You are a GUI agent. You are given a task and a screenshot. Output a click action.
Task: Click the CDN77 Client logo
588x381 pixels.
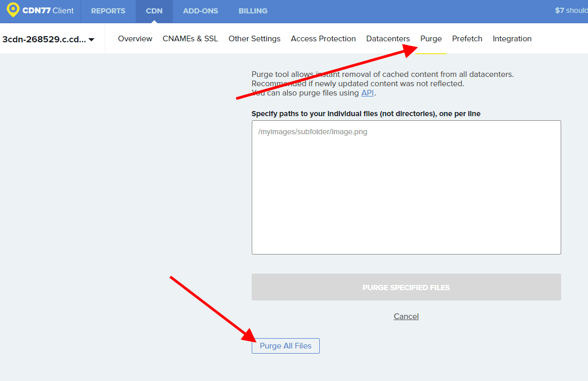click(x=40, y=11)
